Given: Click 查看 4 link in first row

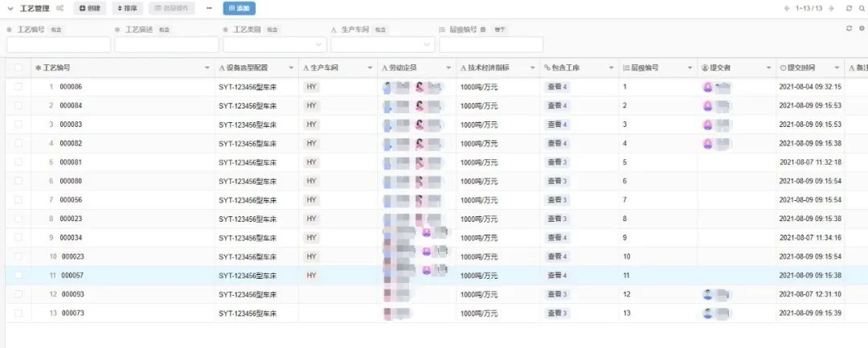Looking at the screenshot, I should tap(557, 87).
